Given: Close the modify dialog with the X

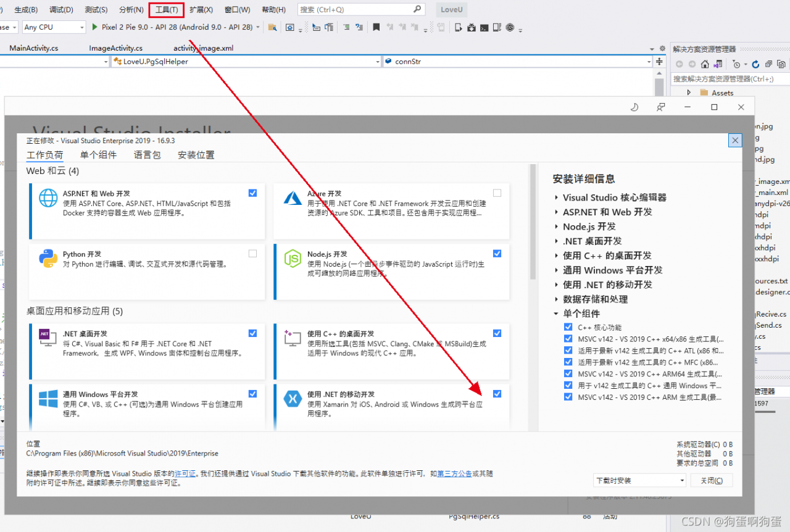Looking at the screenshot, I should click(735, 141).
